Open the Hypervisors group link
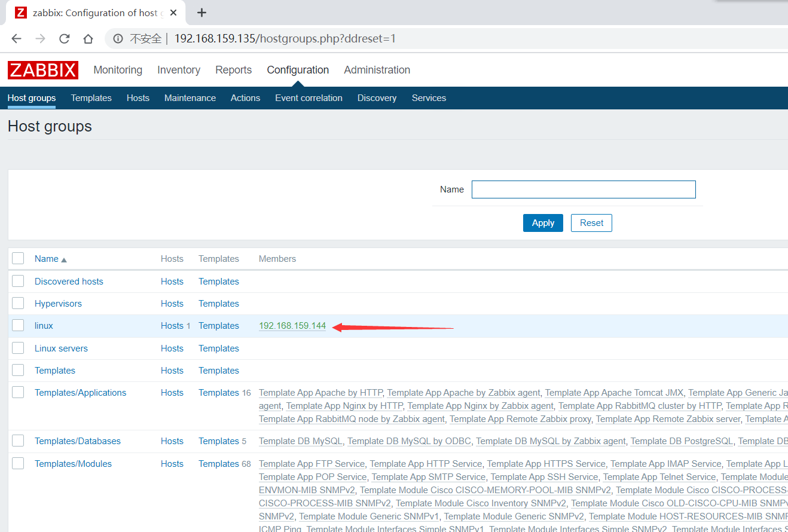The width and height of the screenshot is (788, 532). click(58, 304)
